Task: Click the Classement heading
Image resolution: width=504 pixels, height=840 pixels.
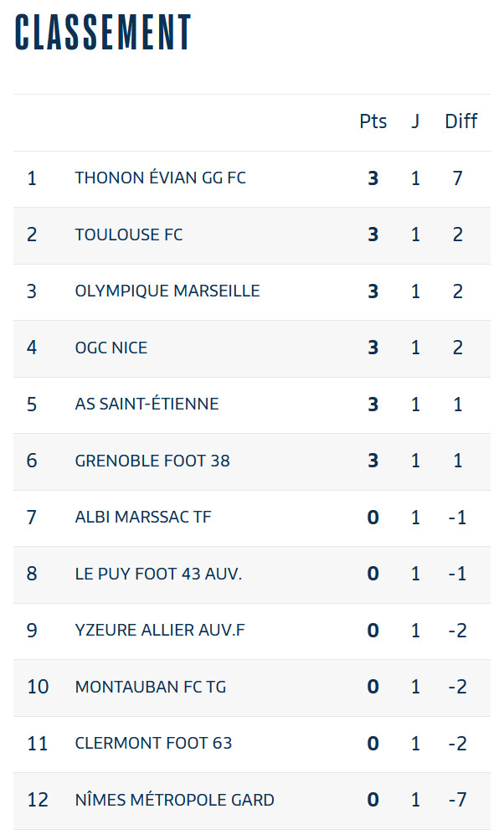Action: click(103, 33)
